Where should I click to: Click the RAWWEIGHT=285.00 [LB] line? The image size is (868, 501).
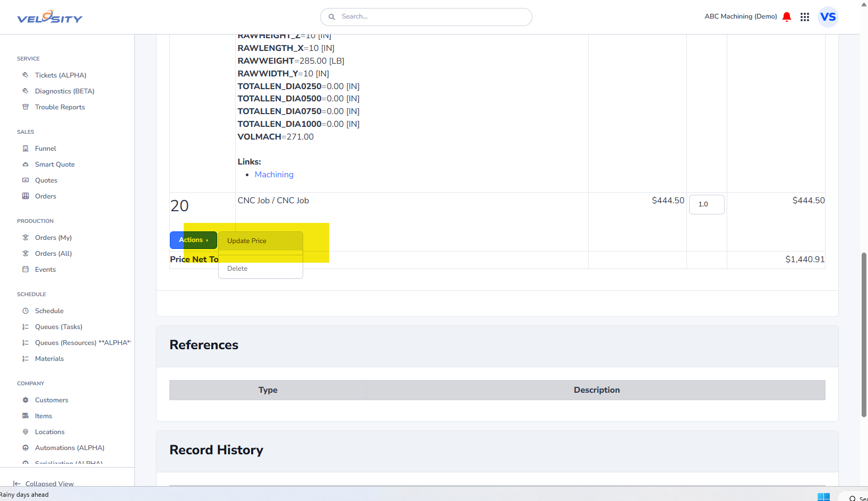pos(291,61)
